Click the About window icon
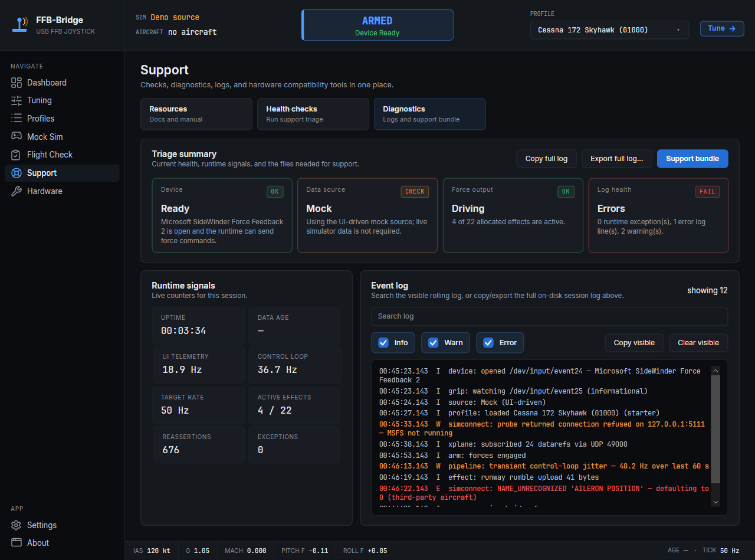This screenshot has height=560, width=755. pos(17,543)
